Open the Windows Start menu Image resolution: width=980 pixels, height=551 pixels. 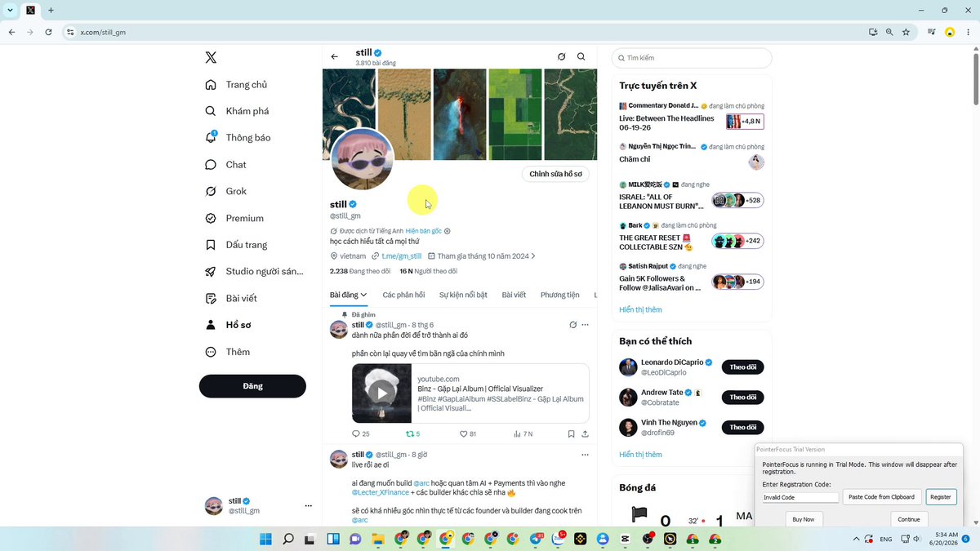[x=265, y=539]
